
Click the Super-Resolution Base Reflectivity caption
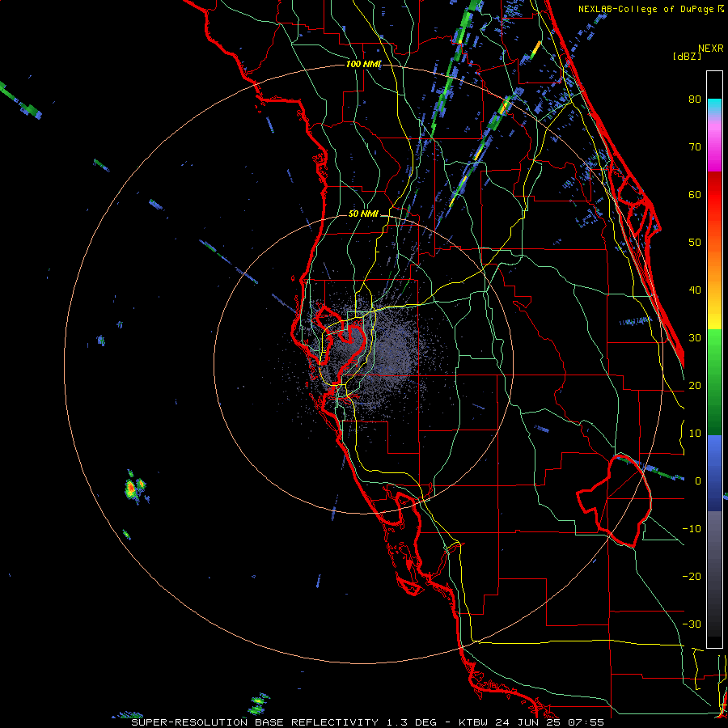pos(367,722)
